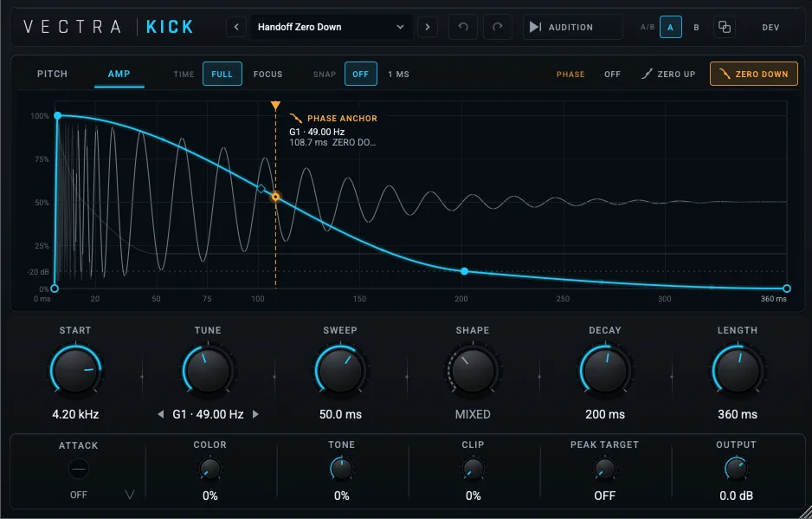Step tune note down with left arrow

point(160,414)
